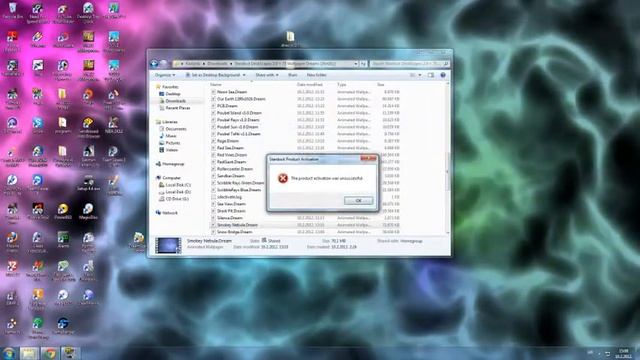
Task: Toggle the preview pane button
Action: (431, 75)
